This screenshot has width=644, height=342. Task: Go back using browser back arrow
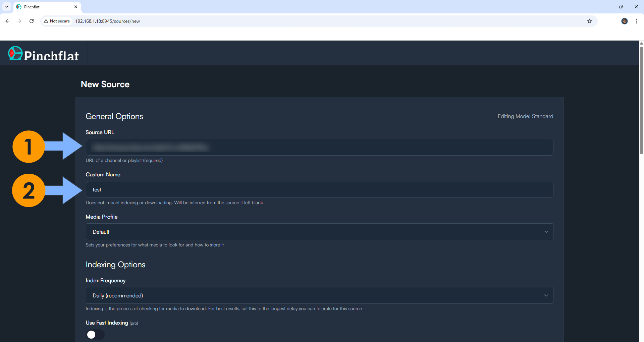(x=7, y=21)
